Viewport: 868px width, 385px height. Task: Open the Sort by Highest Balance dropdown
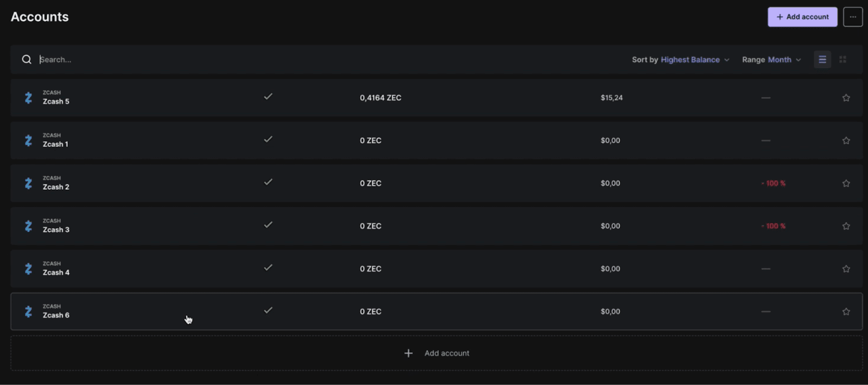coord(680,60)
